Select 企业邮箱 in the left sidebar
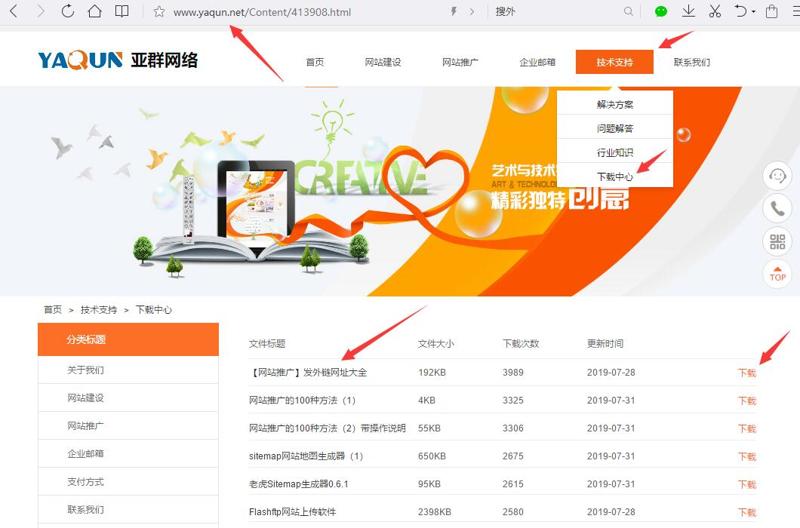Image resolution: width=800 pixels, height=528 pixels. click(x=85, y=454)
